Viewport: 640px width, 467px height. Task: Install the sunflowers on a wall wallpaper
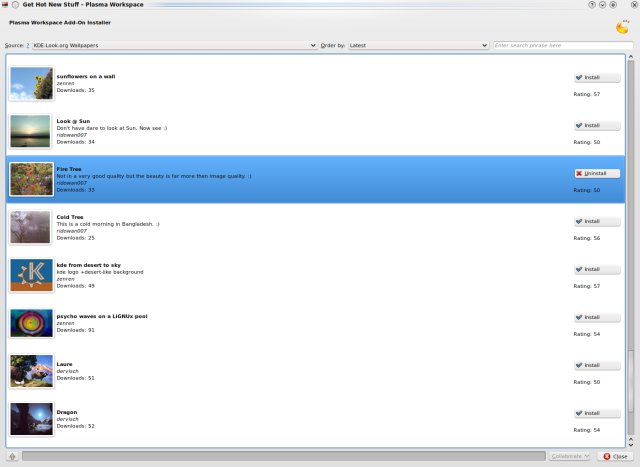pyautogui.click(x=597, y=78)
